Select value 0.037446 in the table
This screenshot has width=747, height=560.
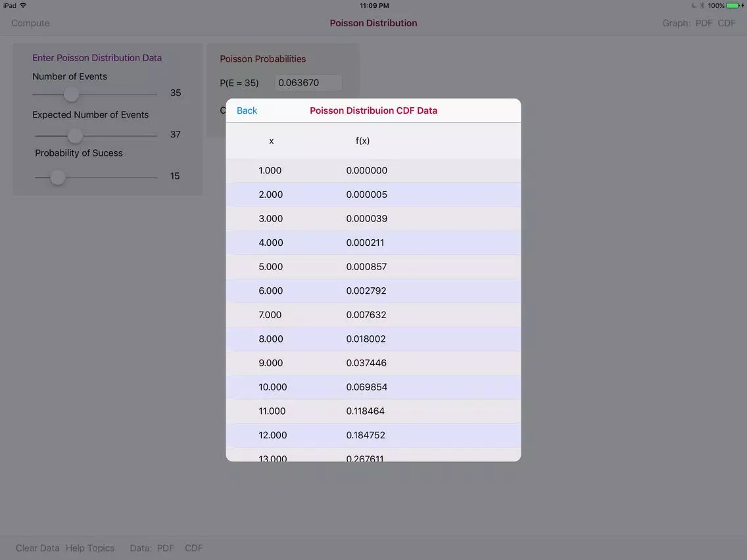coord(366,363)
